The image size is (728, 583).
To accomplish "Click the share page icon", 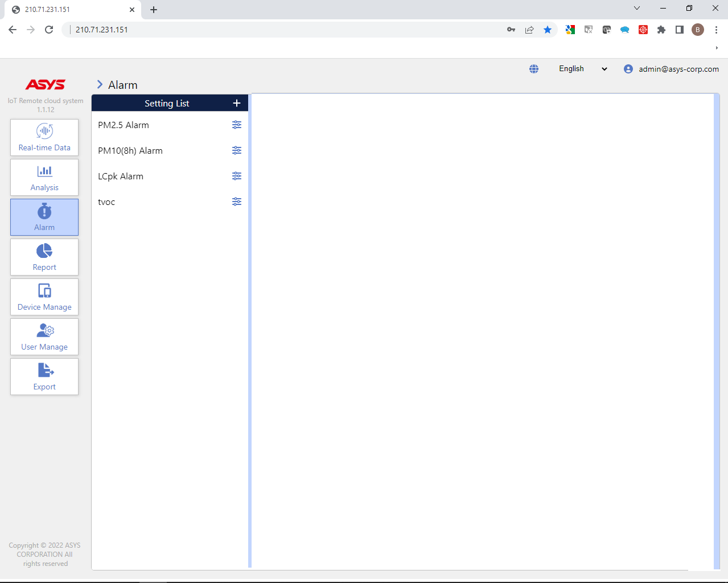I will coord(529,30).
